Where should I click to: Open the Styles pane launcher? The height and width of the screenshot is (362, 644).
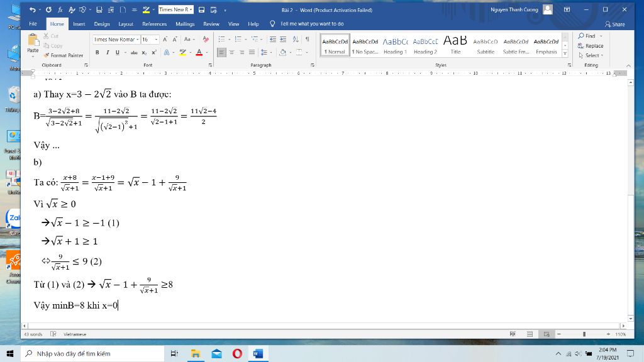570,65
